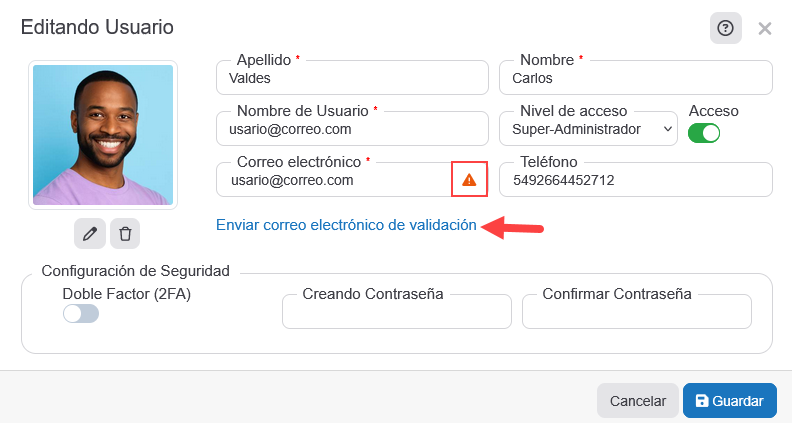Click the trash delete photo icon

point(125,233)
